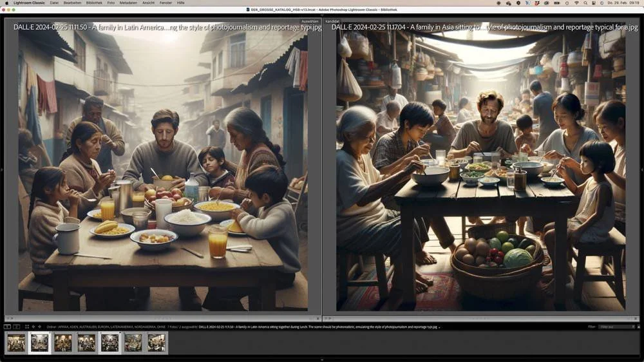Select the third filmstrip thumbnail
Viewport: 644px width, 362px height.
click(63, 343)
